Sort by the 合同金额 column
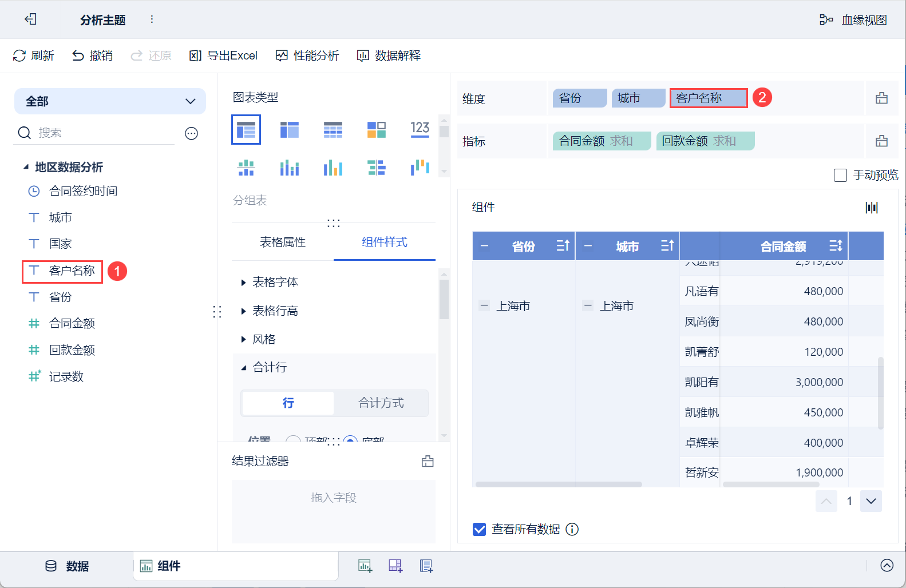This screenshot has height=588, width=906. coord(836,246)
